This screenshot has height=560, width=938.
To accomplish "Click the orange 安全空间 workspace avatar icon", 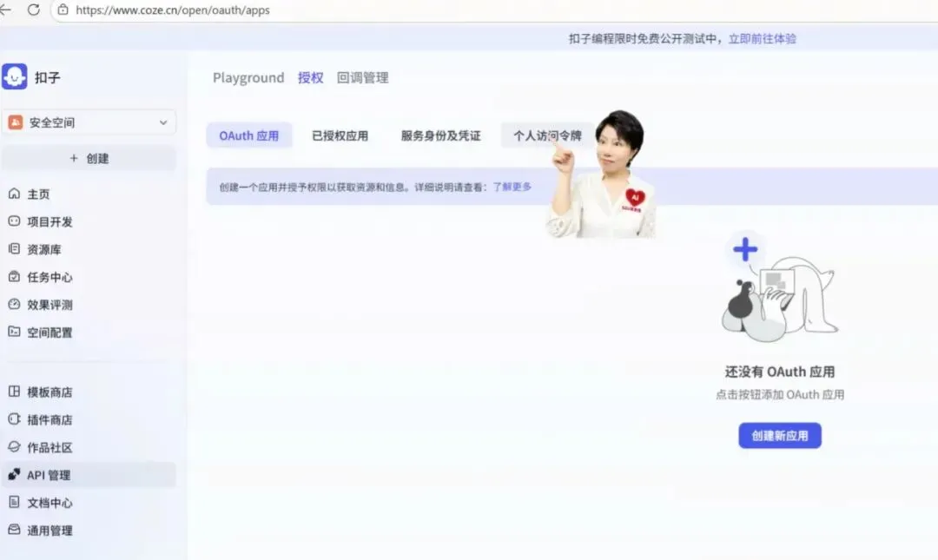I will [16, 122].
